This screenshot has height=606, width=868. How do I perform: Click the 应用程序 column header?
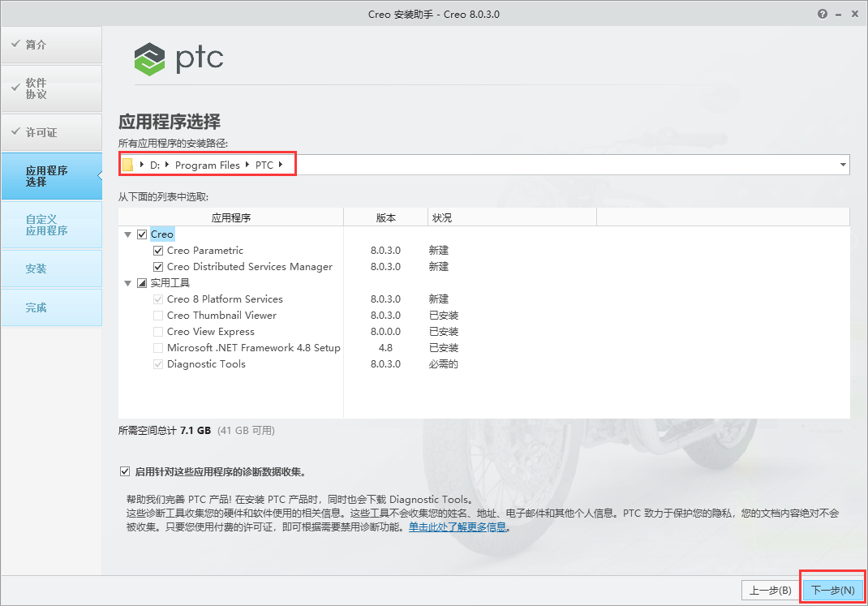click(231, 217)
